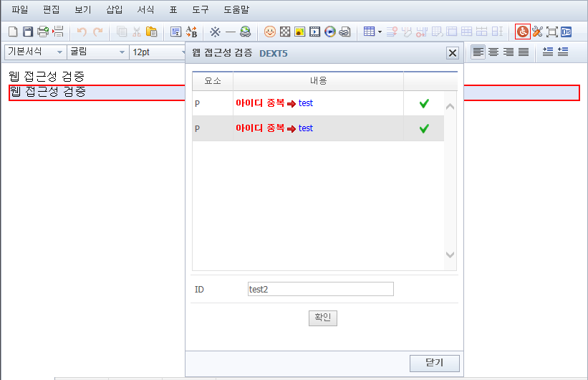Open the 도구 menu
This screenshot has width=588, height=380.
pos(201,10)
